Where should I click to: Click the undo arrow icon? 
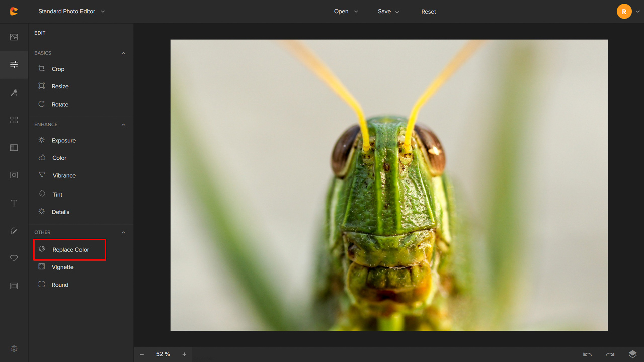click(587, 354)
